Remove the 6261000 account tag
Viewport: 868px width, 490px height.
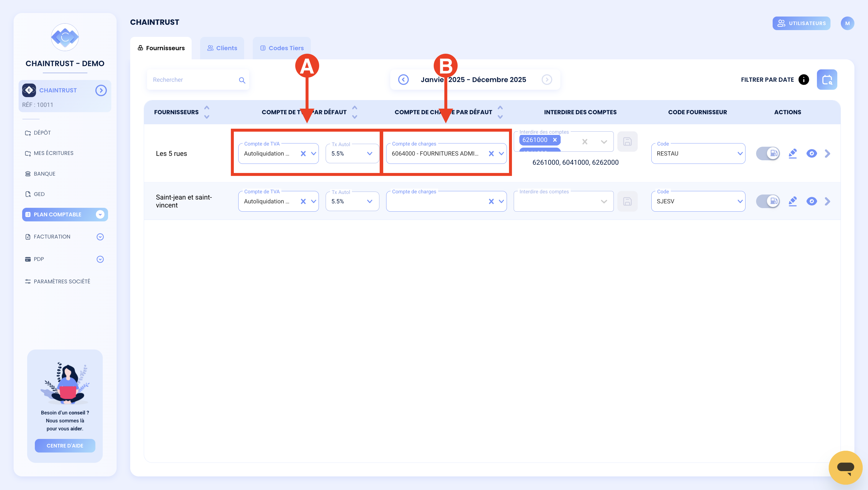pos(555,140)
